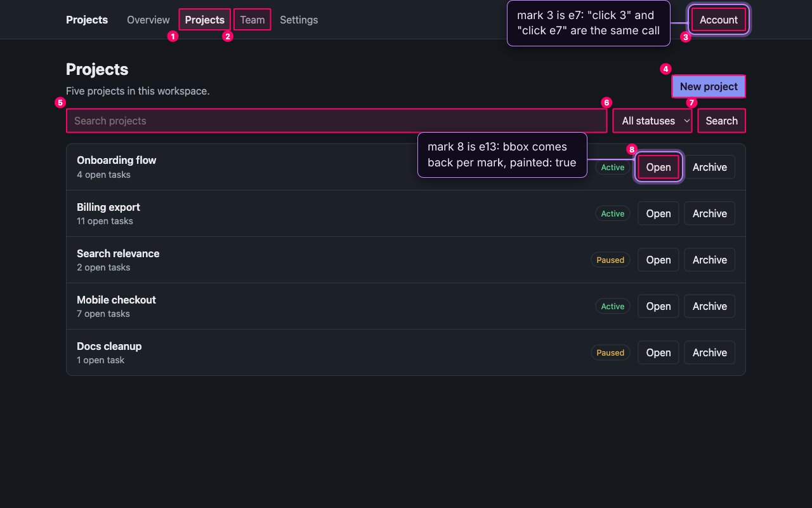Click the Active badge for Mobile checkout

click(x=613, y=306)
